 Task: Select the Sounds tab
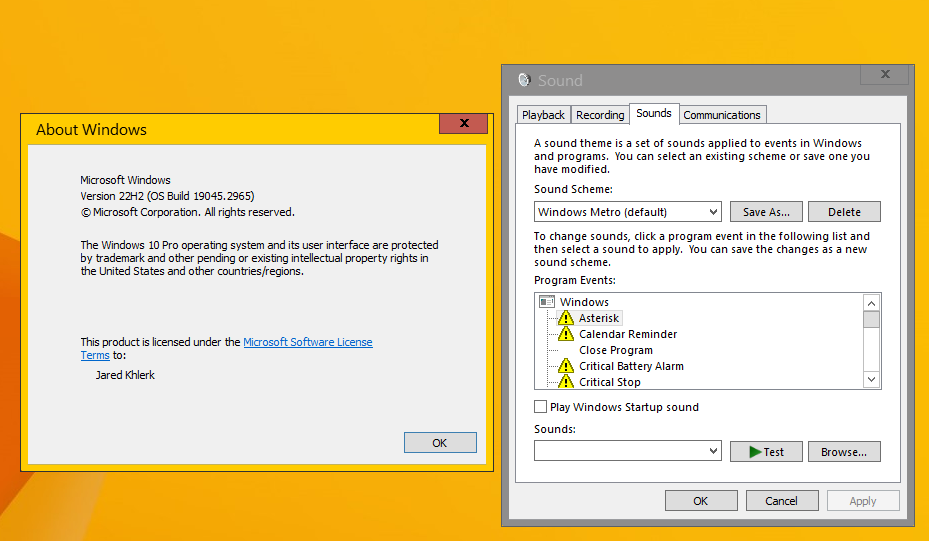(654, 113)
